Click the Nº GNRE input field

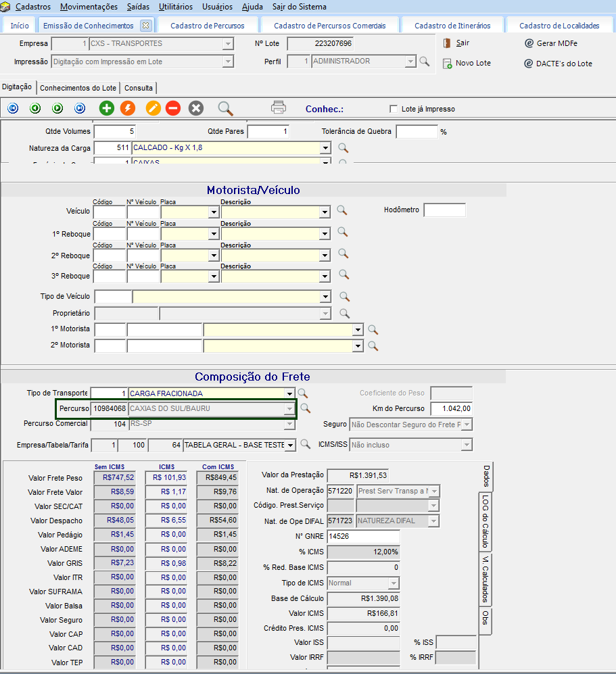click(x=362, y=536)
